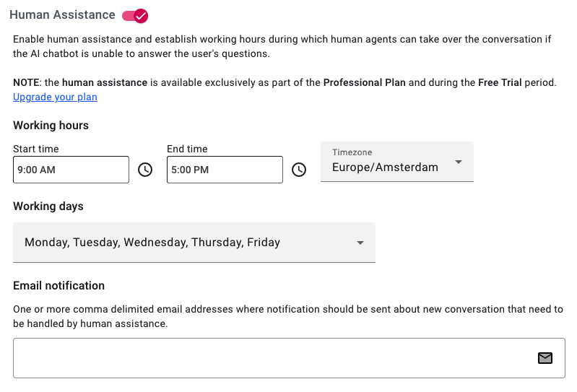This screenshot has height=392, width=577.
Task: Click the End time label
Action: pos(187,149)
